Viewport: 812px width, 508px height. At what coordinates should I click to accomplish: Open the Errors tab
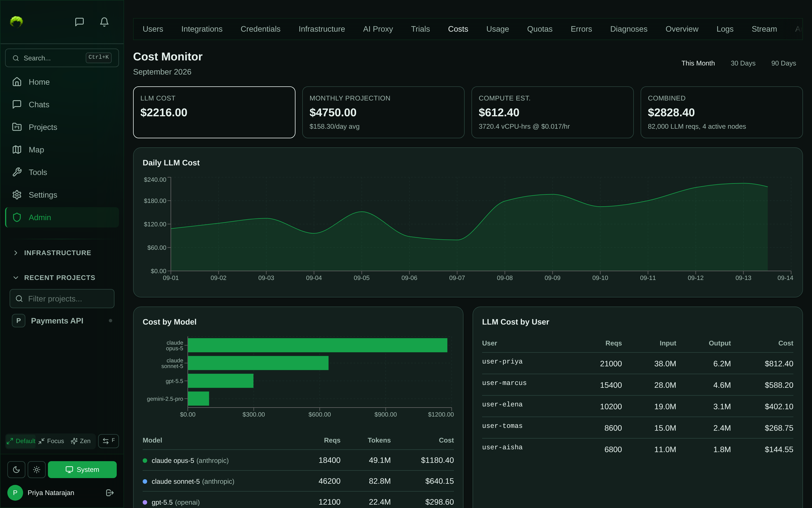[581, 29]
